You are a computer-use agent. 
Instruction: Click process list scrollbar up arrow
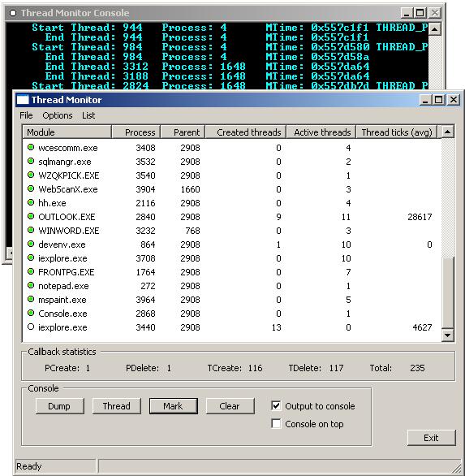448,132
